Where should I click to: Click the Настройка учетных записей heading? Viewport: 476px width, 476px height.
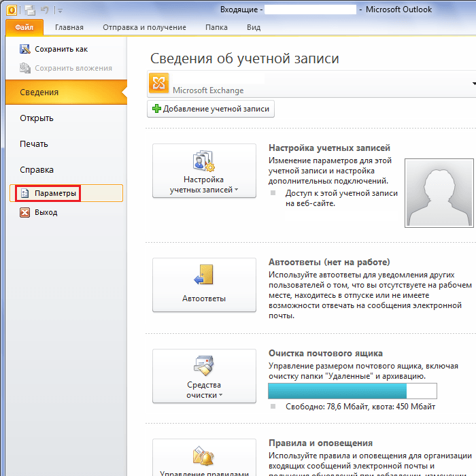point(329,148)
